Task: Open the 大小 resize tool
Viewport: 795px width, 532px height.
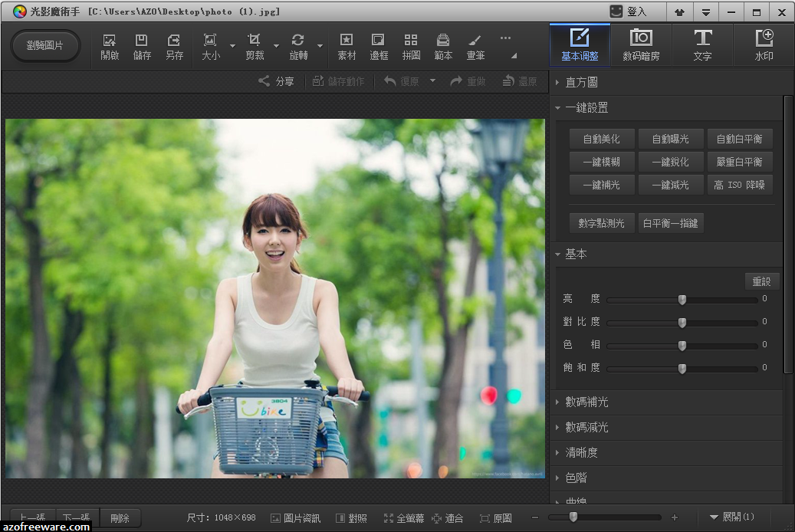Action: (x=210, y=44)
